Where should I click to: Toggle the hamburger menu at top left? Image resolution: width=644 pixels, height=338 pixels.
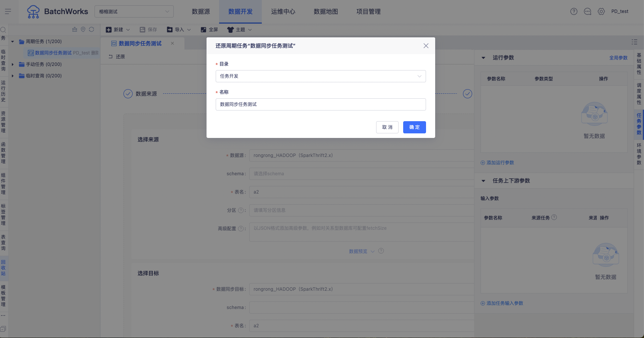point(8,11)
